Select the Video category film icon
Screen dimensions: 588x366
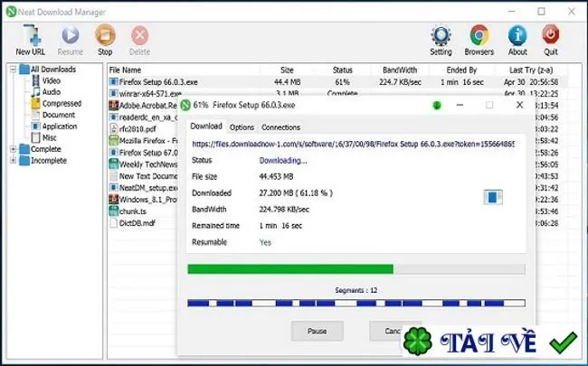[x=35, y=80]
